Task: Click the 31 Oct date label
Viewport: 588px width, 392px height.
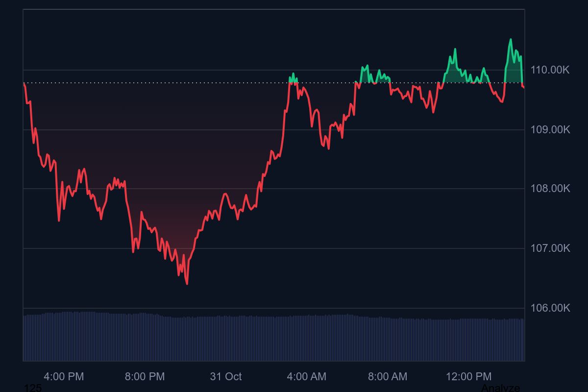Action: click(x=226, y=377)
